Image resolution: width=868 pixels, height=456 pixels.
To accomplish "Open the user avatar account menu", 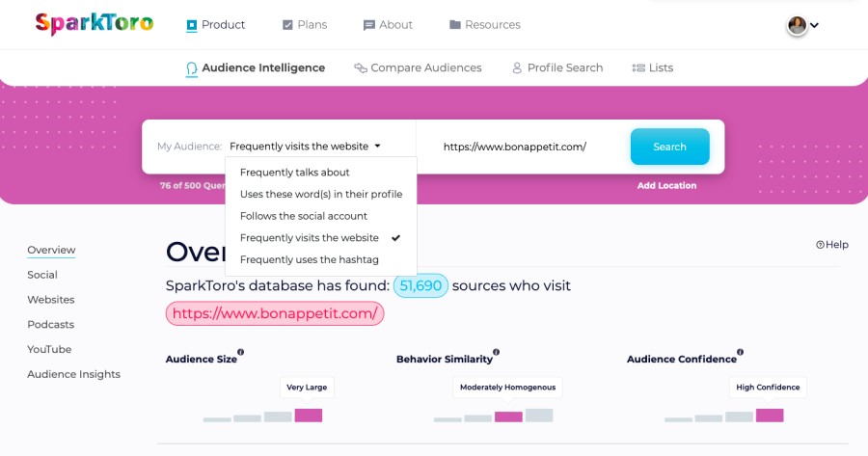I will [802, 25].
